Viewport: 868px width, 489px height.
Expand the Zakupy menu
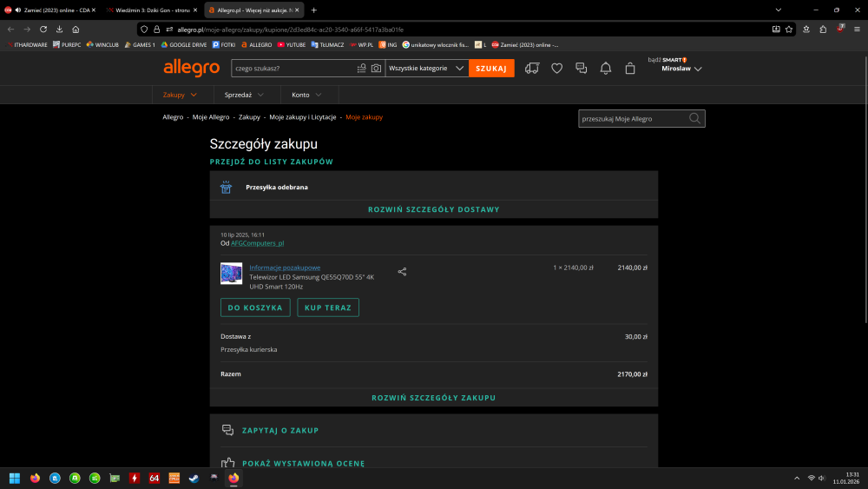(x=180, y=95)
